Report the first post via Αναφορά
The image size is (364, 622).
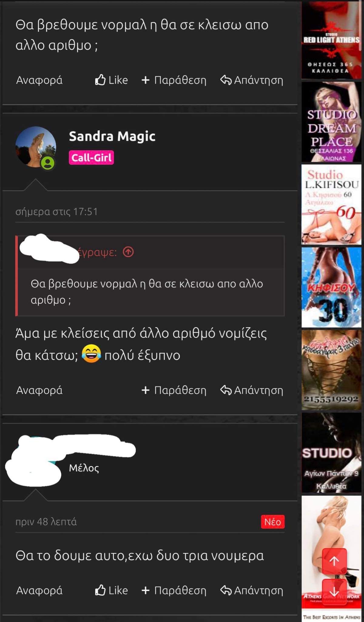pyautogui.click(x=39, y=80)
